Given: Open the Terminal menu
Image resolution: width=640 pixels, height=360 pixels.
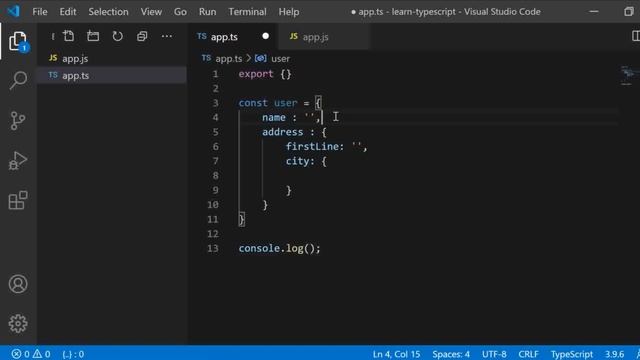Looking at the screenshot, I should coord(247,12).
